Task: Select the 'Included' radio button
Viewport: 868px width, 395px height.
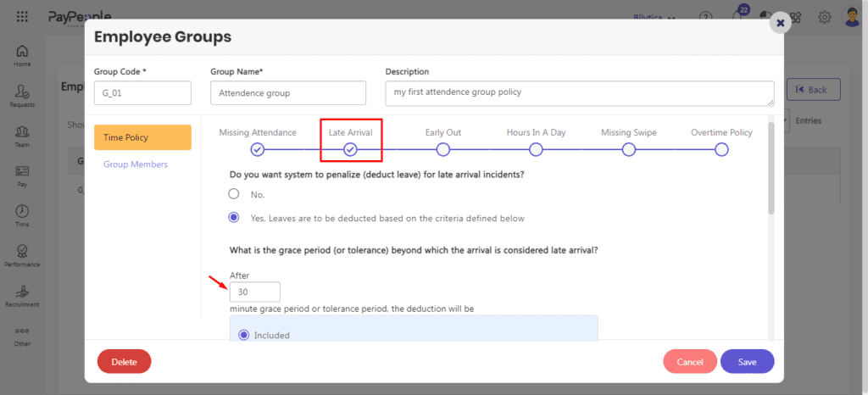Action: pos(244,335)
